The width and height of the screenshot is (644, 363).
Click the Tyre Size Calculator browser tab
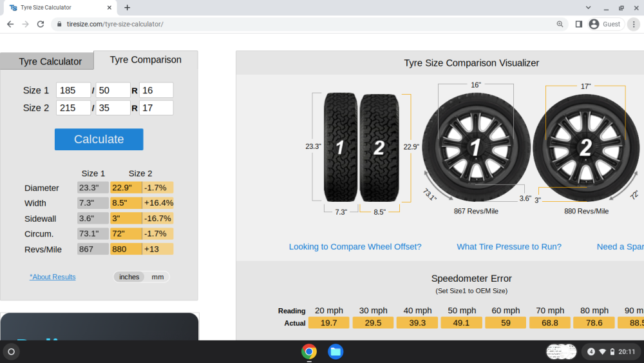click(60, 7)
